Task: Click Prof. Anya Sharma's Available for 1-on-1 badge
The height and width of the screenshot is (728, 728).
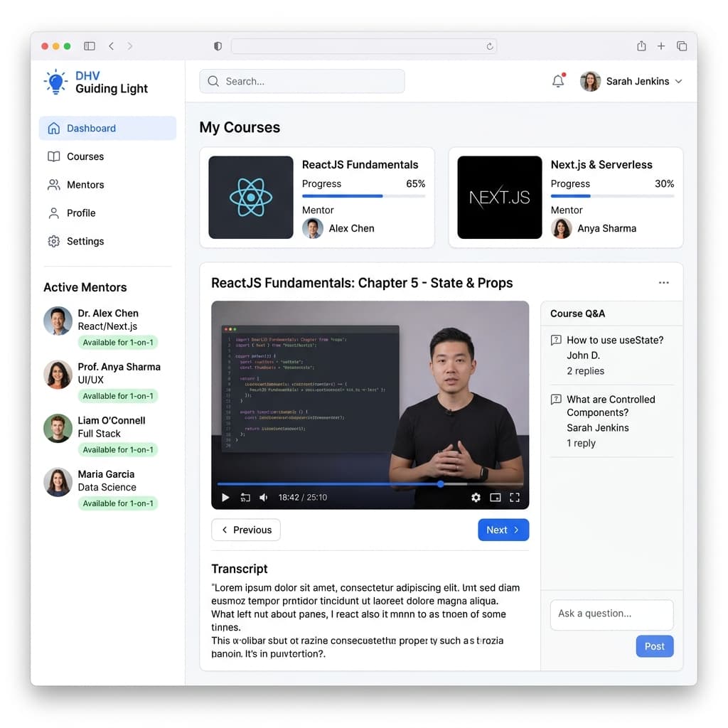Action: (118, 396)
